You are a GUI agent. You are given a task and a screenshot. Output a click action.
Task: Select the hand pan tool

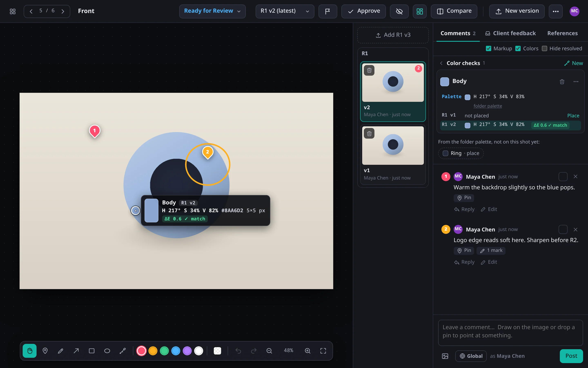click(30, 351)
